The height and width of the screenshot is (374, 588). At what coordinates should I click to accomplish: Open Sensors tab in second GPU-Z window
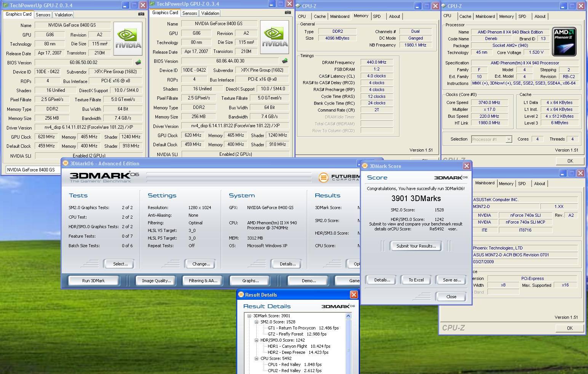[x=190, y=13]
